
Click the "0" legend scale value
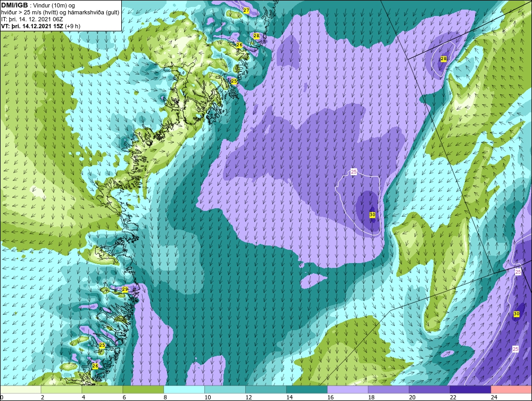(2, 397)
